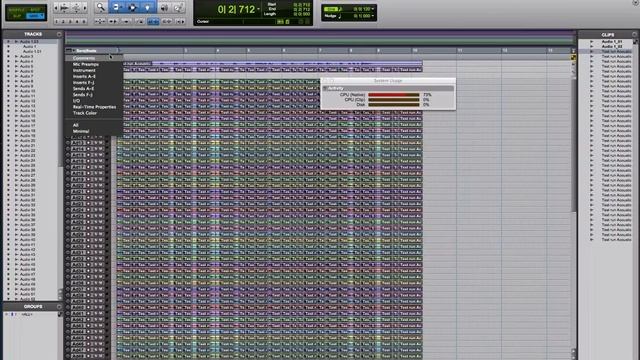
Task: Click the Start time field
Action: click(302, 4)
